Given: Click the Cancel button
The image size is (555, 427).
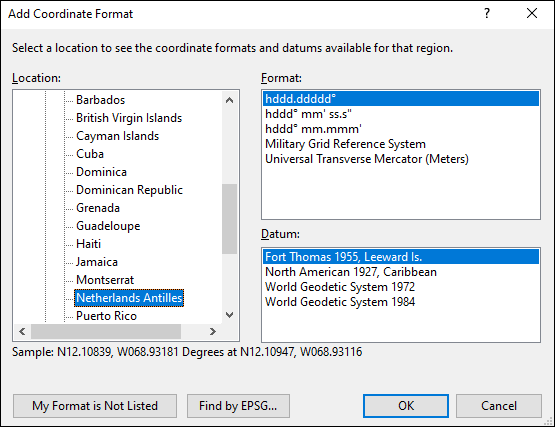Looking at the screenshot, I should coord(499,406).
